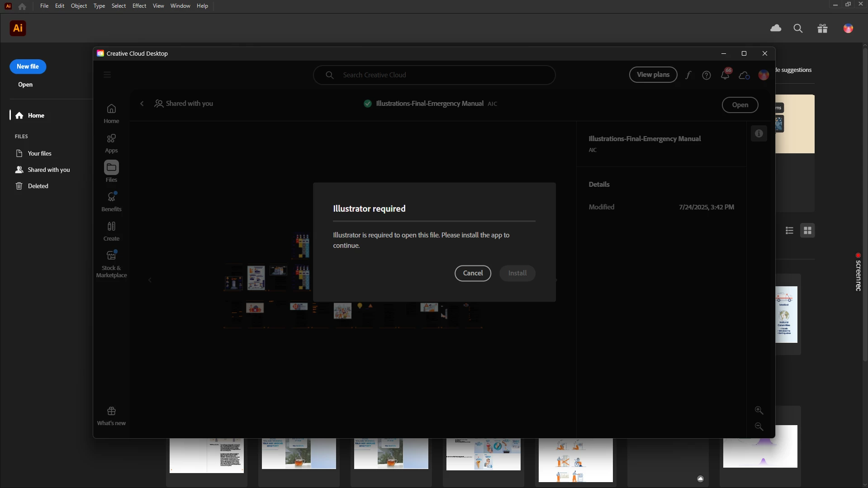Open Create in Creative Cloud sidebar
Viewport: 868px width, 488px height.
click(111, 231)
